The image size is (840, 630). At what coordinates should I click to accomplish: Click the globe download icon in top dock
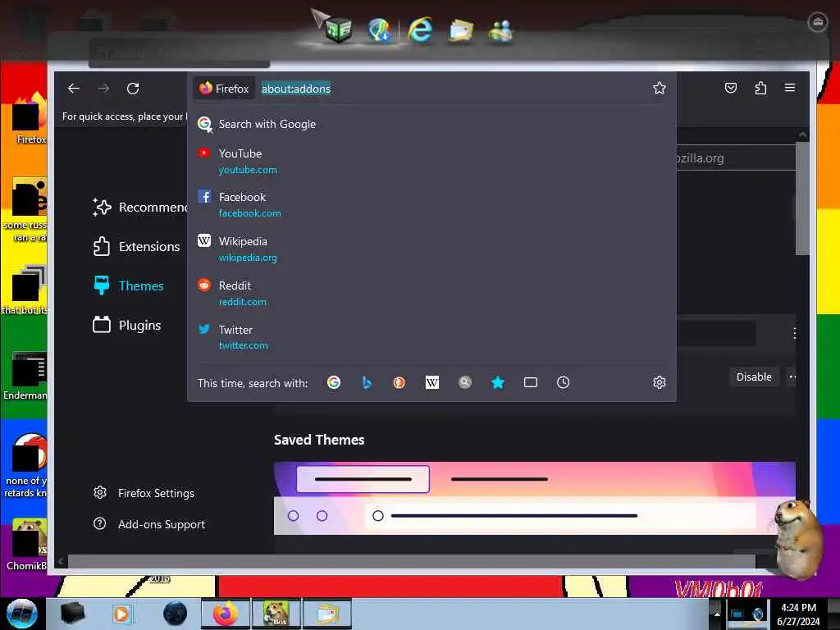pyautogui.click(x=379, y=30)
